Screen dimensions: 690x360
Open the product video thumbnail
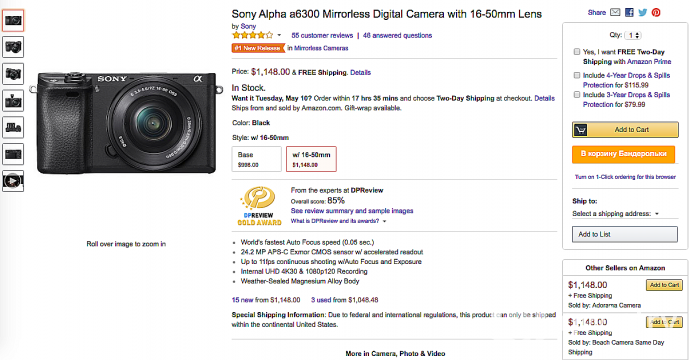(x=13, y=181)
